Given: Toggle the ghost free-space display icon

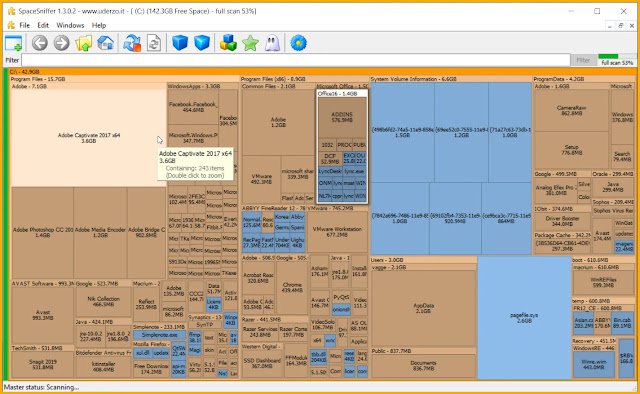Looking at the screenshot, I should coord(272,43).
